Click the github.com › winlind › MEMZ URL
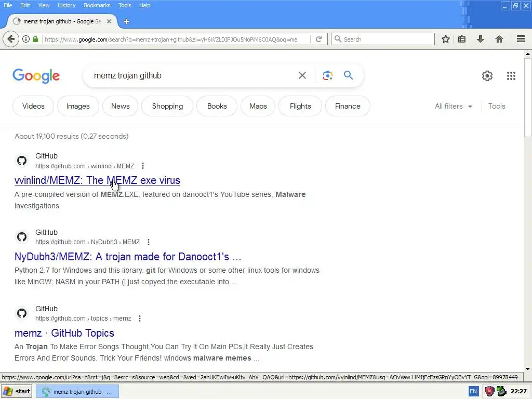This screenshot has width=532, height=399. (x=85, y=166)
